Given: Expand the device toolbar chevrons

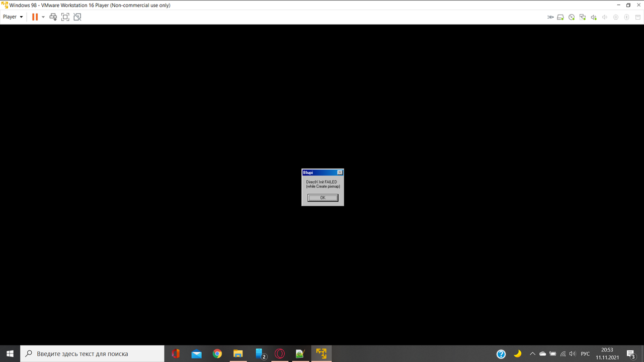Looking at the screenshot, I should (550, 17).
